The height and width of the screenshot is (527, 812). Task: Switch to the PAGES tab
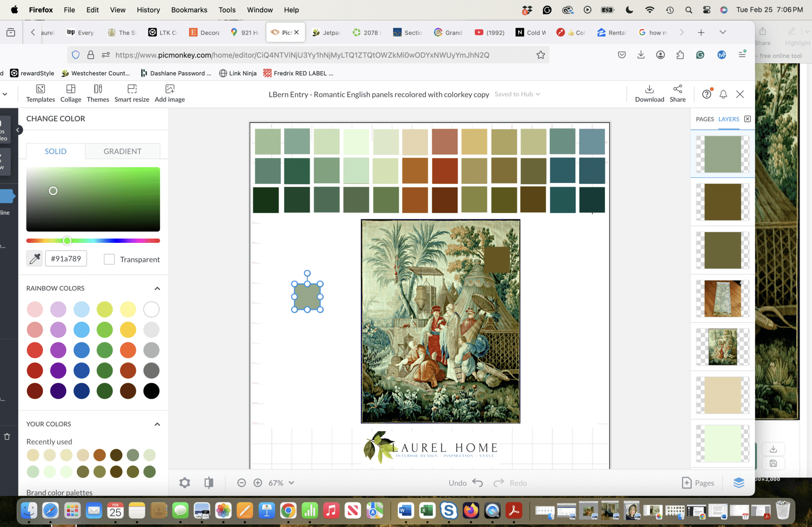[x=705, y=119]
